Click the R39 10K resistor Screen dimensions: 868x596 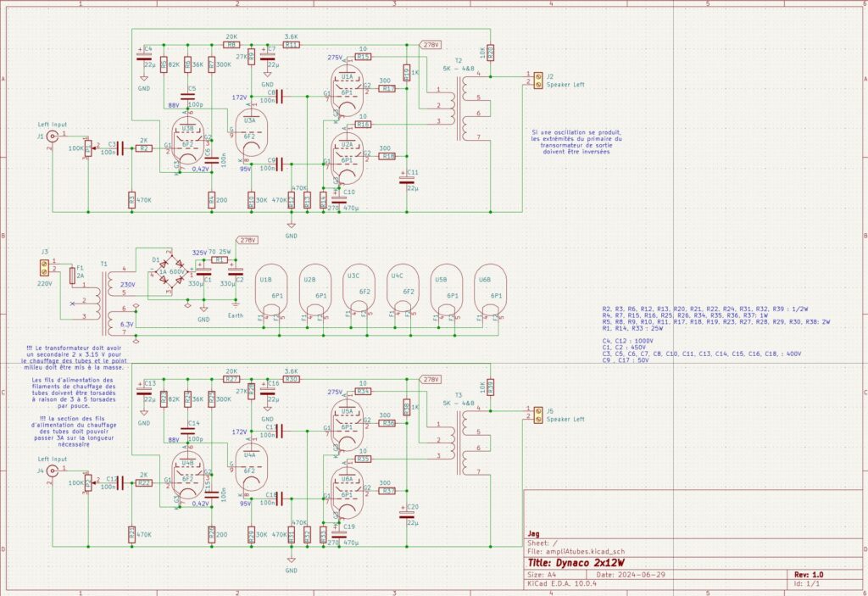[491, 387]
